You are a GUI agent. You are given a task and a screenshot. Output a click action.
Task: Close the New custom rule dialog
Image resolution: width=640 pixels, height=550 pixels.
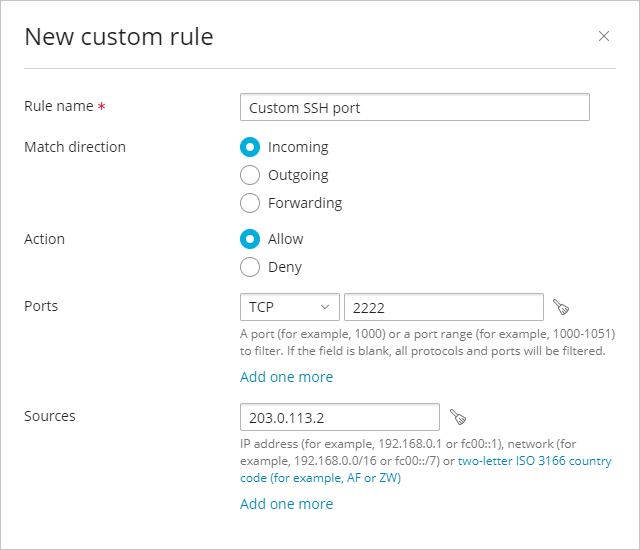pos(604,36)
